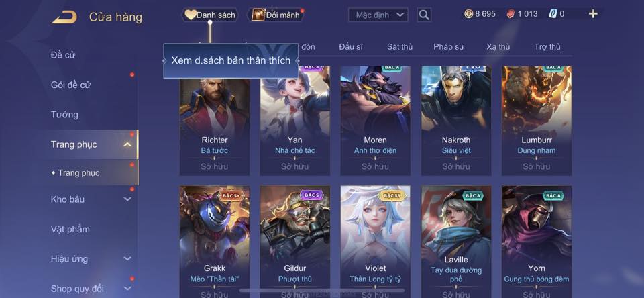Open the Đổi mảnh chest icon
The image size is (644, 298).
click(x=258, y=15)
